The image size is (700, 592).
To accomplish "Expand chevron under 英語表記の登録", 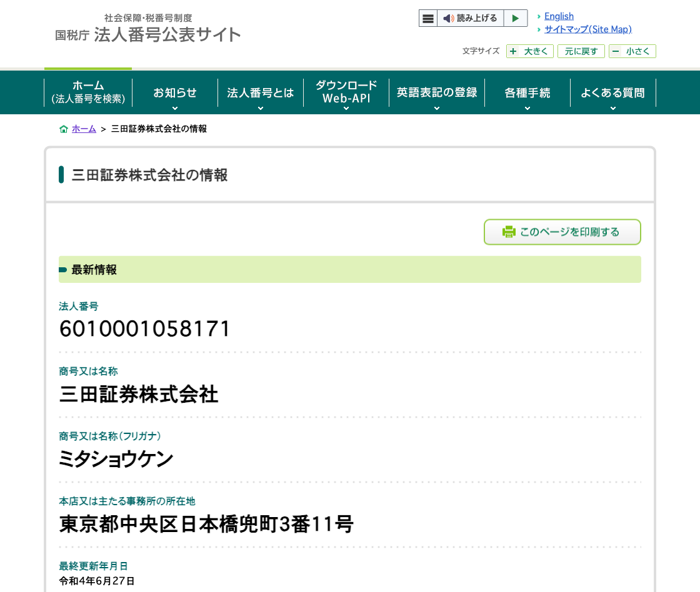I will pyautogui.click(x=437, y=108).
